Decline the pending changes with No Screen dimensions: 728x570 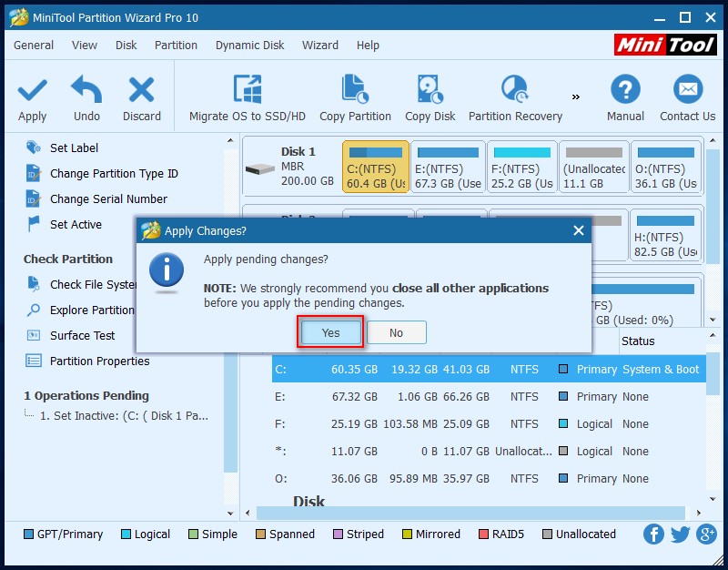click(396, 332)
